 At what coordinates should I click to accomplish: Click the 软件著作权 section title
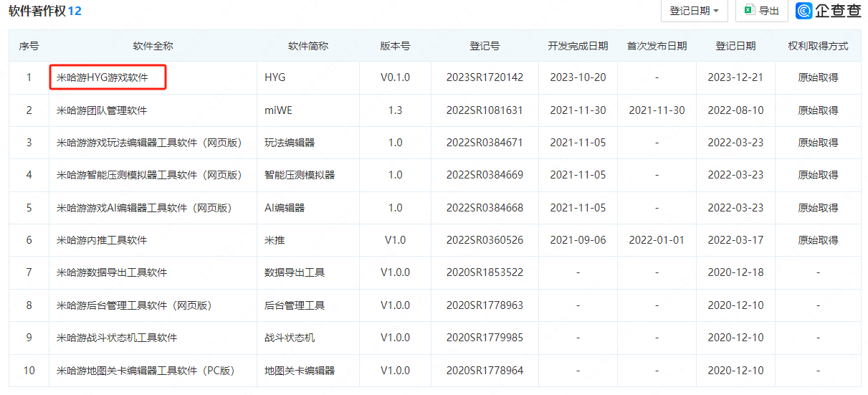coord(37,11)
